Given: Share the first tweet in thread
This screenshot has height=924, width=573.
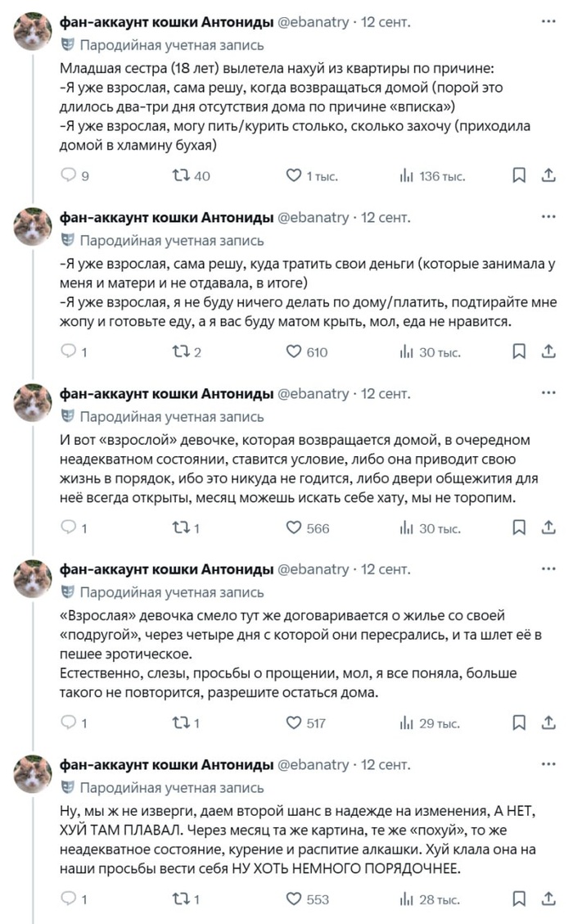Looking at the screenshot, I should [x=547, y=175].
